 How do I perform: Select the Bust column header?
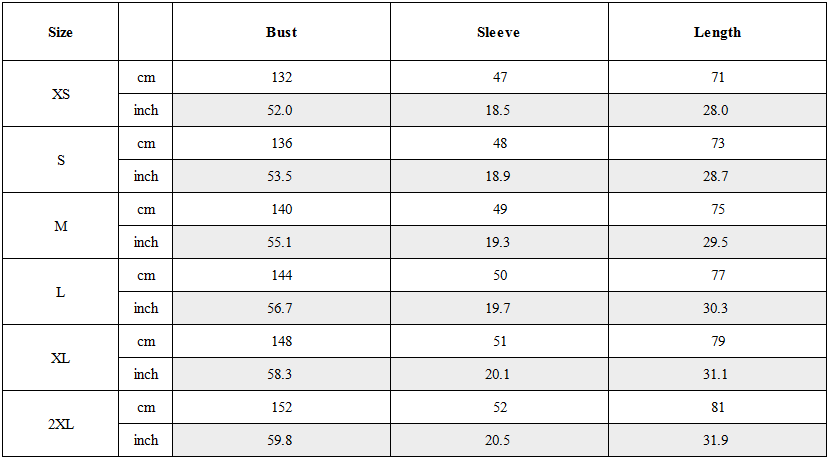click(x=281, y=32)
